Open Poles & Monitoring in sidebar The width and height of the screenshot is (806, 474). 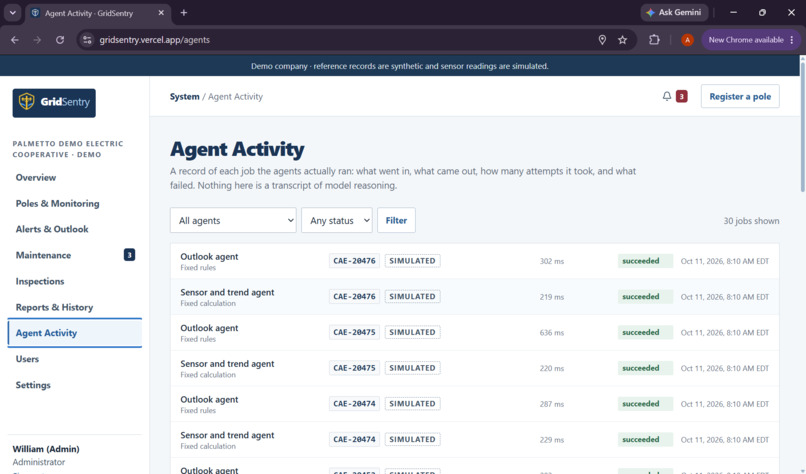point(58,204)
